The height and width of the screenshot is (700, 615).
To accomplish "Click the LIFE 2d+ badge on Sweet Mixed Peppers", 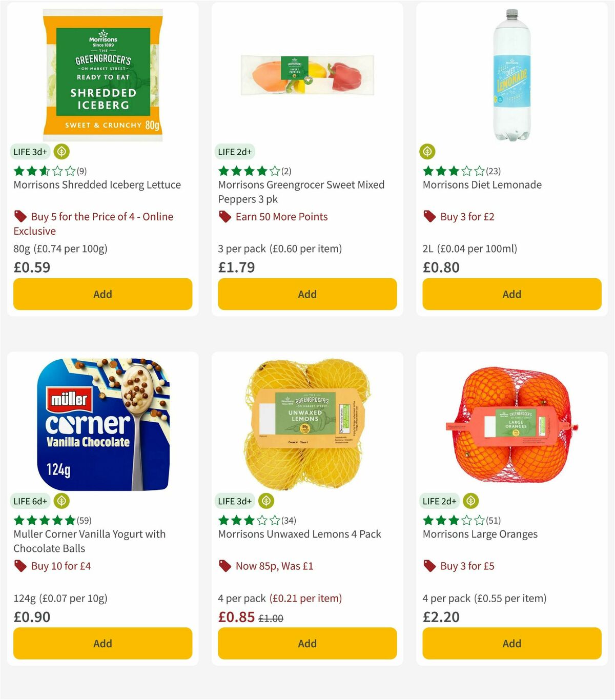I will pyautogui.click(x=234, y=152).
